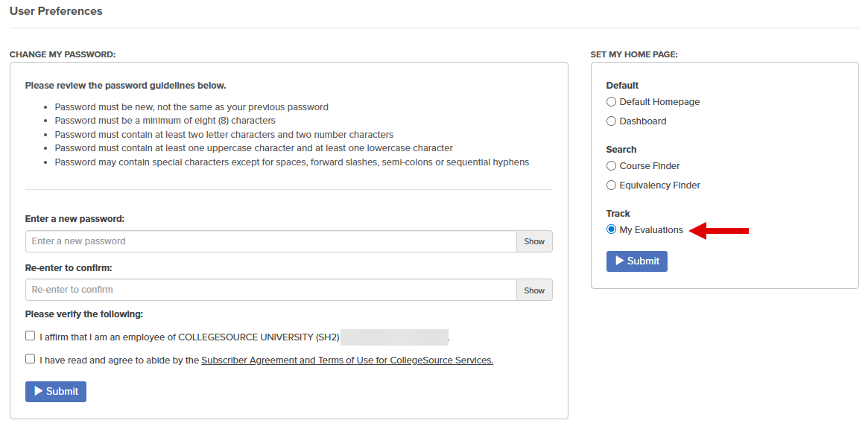The width and height of the screenshot is (868, 429).
Task: Submit the change password form
Action: (56, 391)
